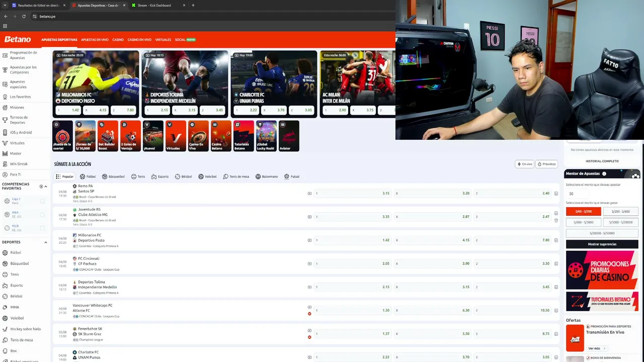Bet on Remo PA win at 3.15
This screenshot has width=644, height=362.
(x=353, y=194)
